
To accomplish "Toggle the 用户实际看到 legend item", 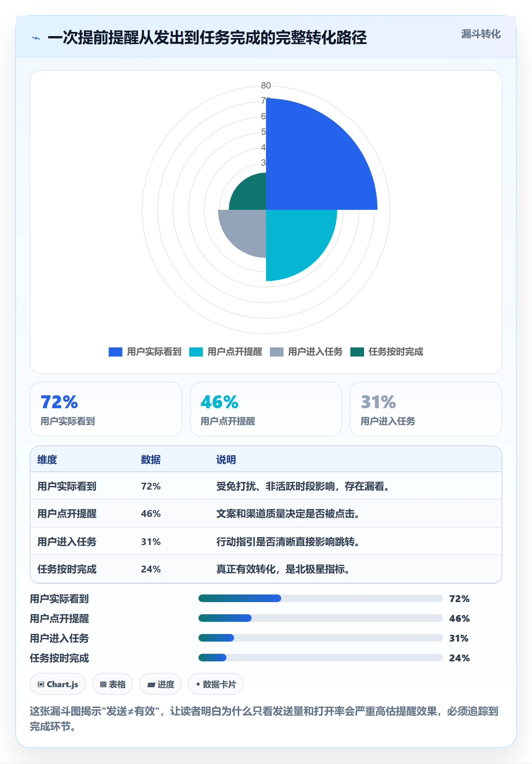I will click(x=145, y=352).
